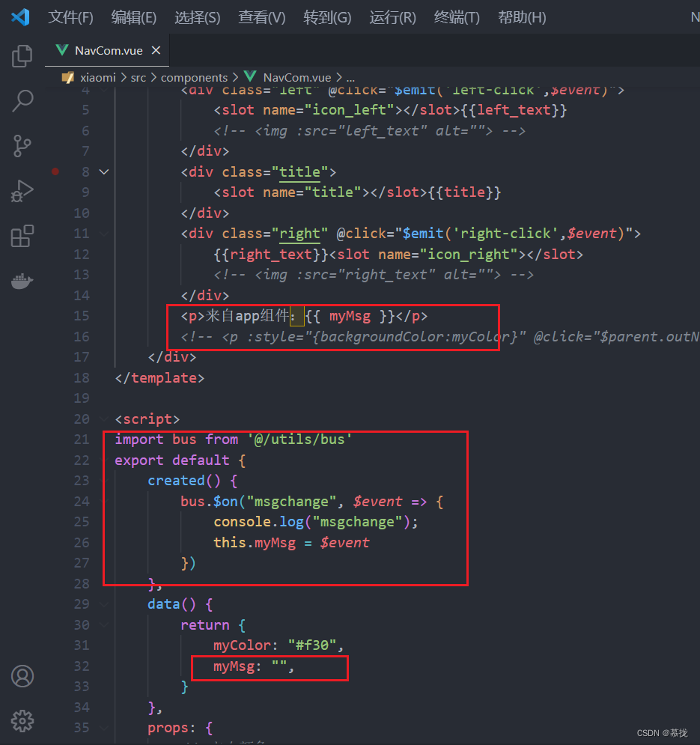Collapse the data() fold at line 29
This screenshot has height=745, width=700.
104,604
